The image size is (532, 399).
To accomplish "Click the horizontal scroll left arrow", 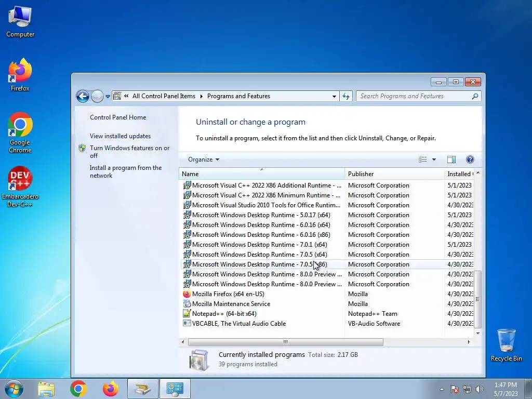I will click(183, 342).
